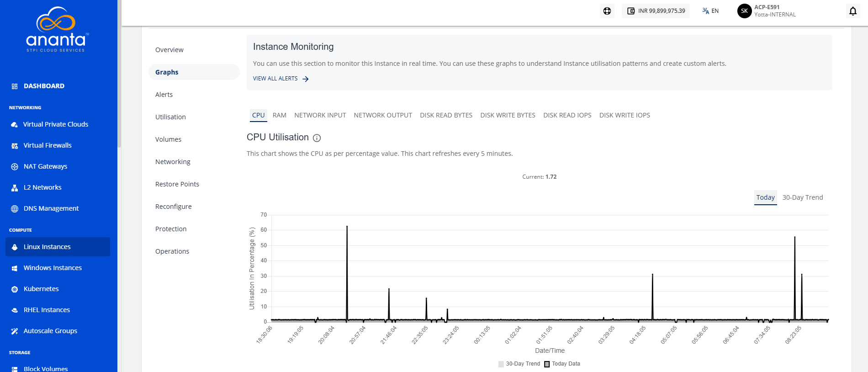Click the RHEL Instances hat icon

coord(15,310)
